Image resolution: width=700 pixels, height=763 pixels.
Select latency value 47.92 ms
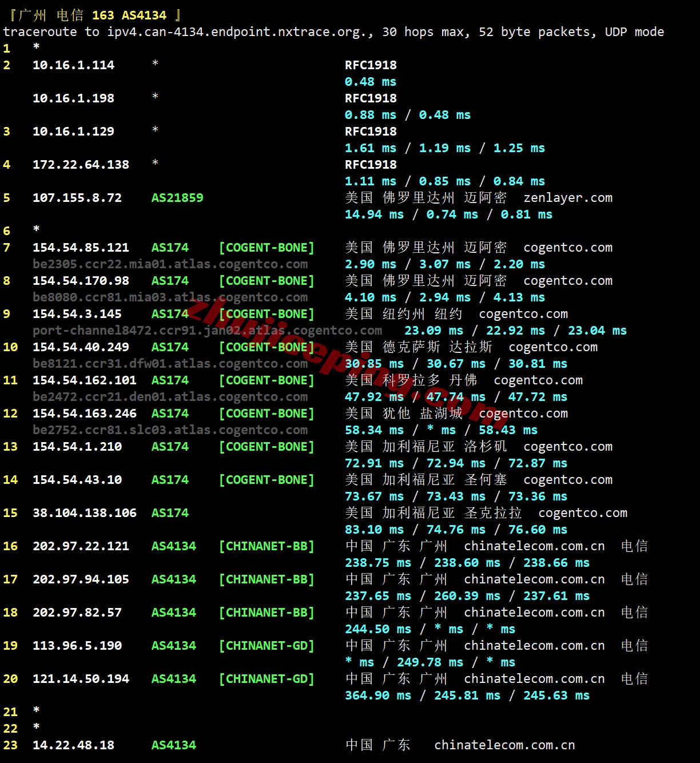[x=374, y=397]
